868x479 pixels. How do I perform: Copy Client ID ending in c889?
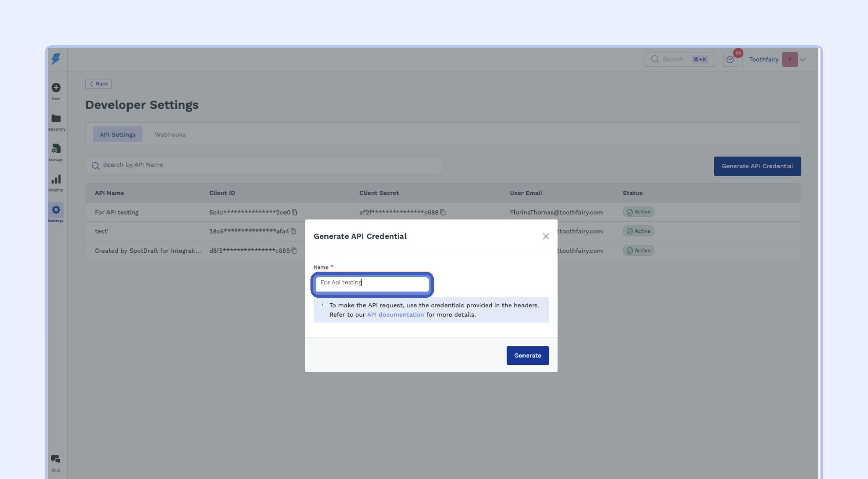click(294, 251)
